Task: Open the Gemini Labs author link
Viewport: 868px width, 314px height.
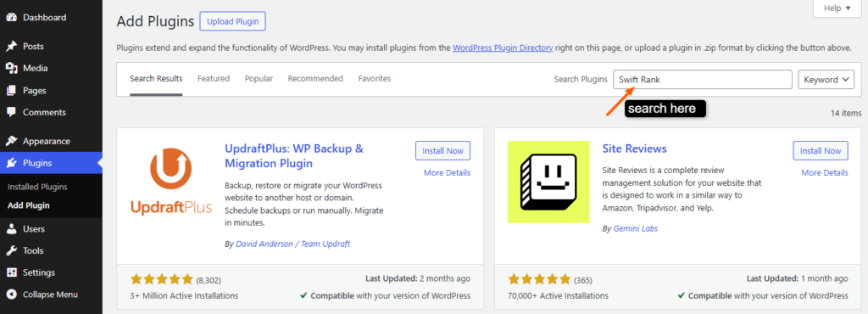Action: point(636,229)
